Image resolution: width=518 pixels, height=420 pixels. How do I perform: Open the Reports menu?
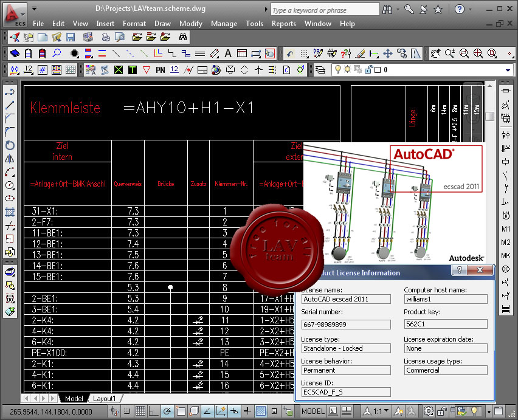click(283, 24)
